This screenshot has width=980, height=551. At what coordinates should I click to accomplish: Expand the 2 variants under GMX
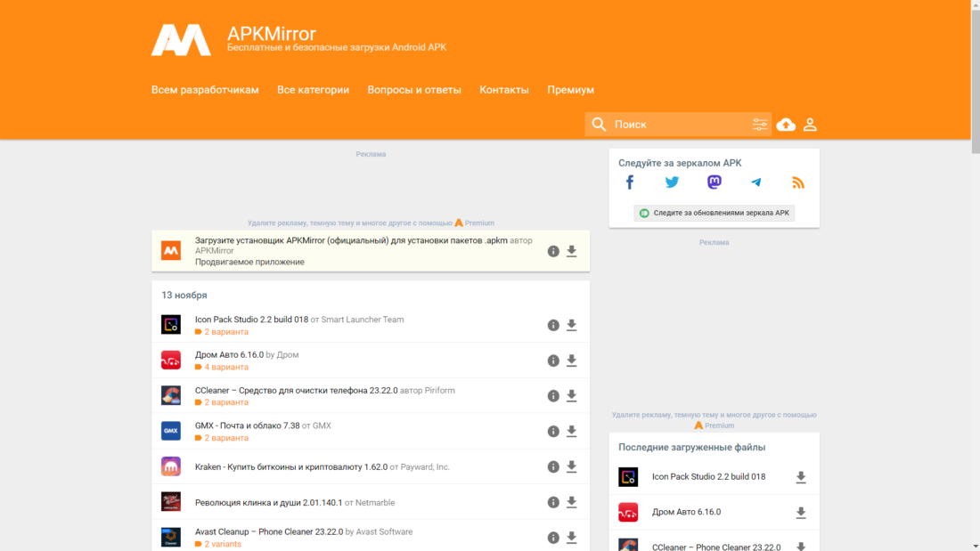pyautogui.click(x=225, y=438)
